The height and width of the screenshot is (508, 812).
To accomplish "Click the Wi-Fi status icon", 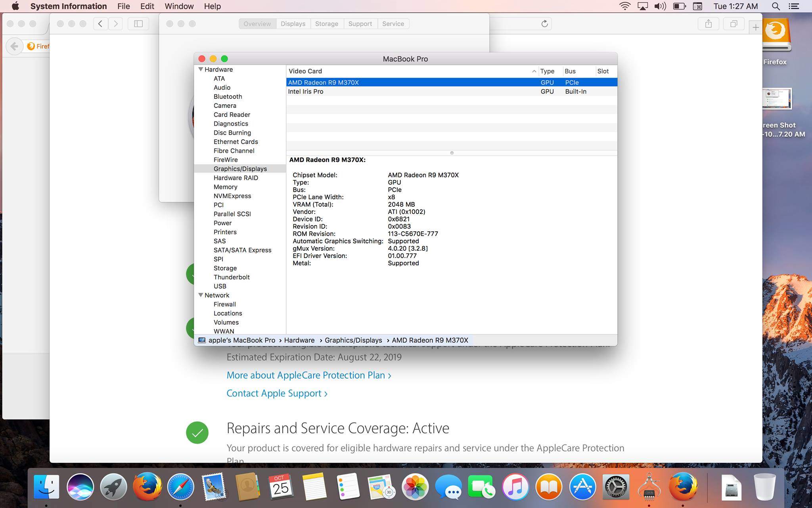I will click(x=624, y=6).
